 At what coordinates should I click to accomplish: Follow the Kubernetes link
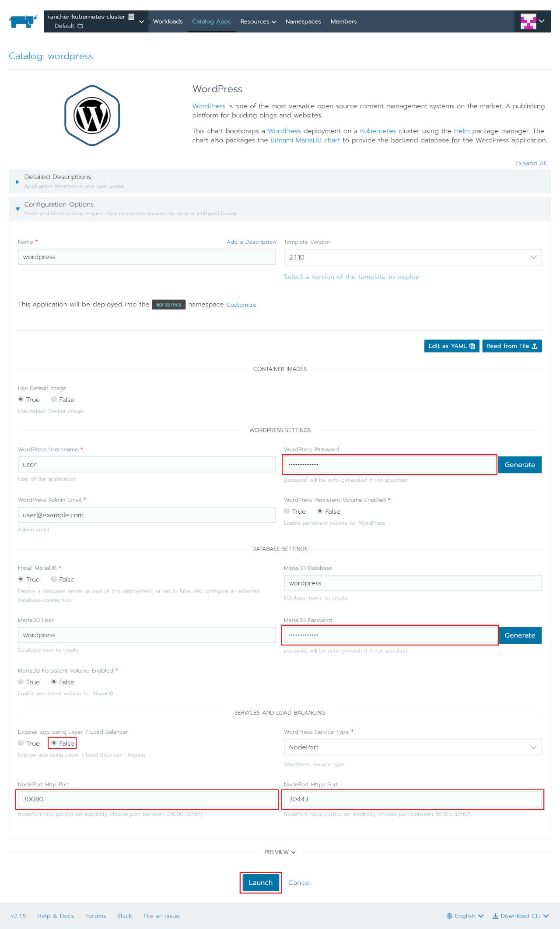point(378,131)
